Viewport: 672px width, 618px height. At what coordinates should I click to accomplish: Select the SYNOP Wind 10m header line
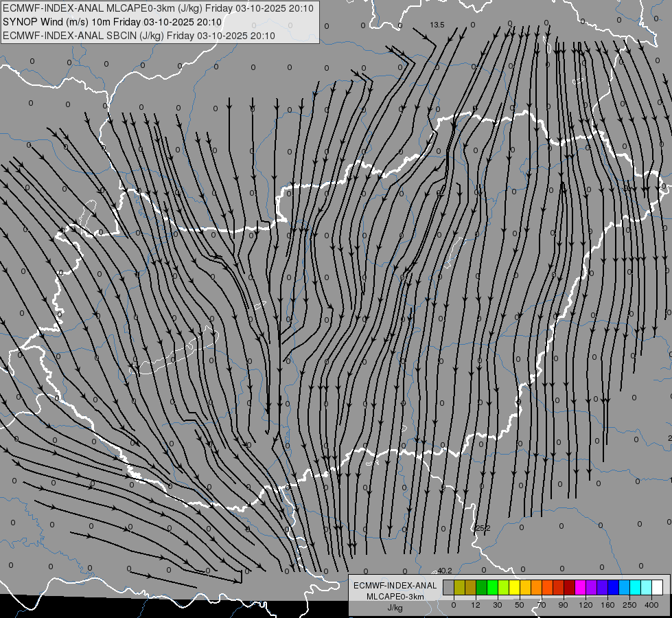[x=112, y=22]
